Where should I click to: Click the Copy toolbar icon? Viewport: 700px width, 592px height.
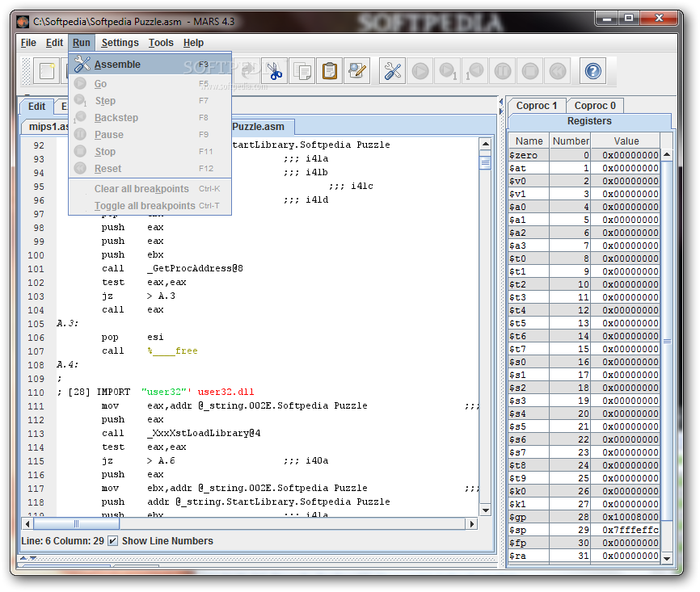click(x=302, y=71)
